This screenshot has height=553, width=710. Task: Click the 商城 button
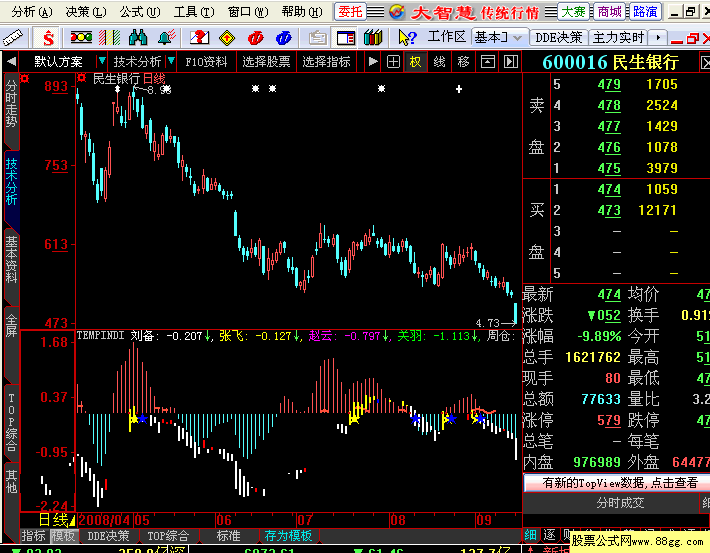tap(609, 12)
